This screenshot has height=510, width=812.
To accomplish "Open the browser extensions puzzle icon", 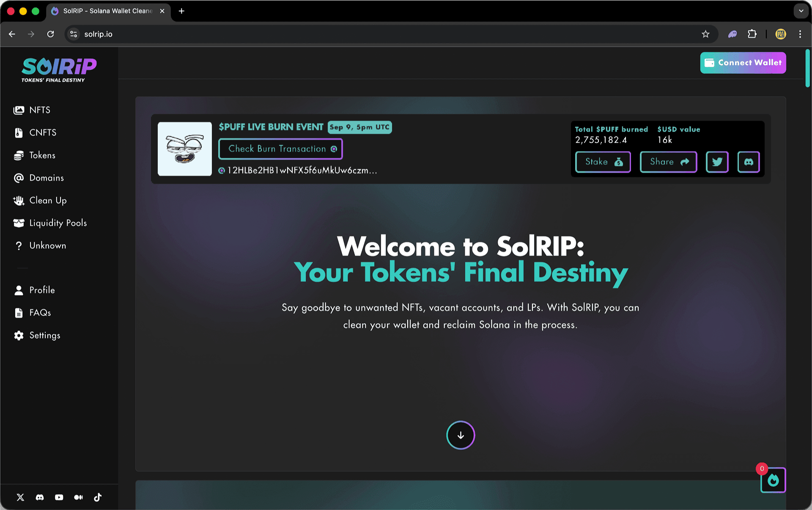I will [x=752, y=34].
